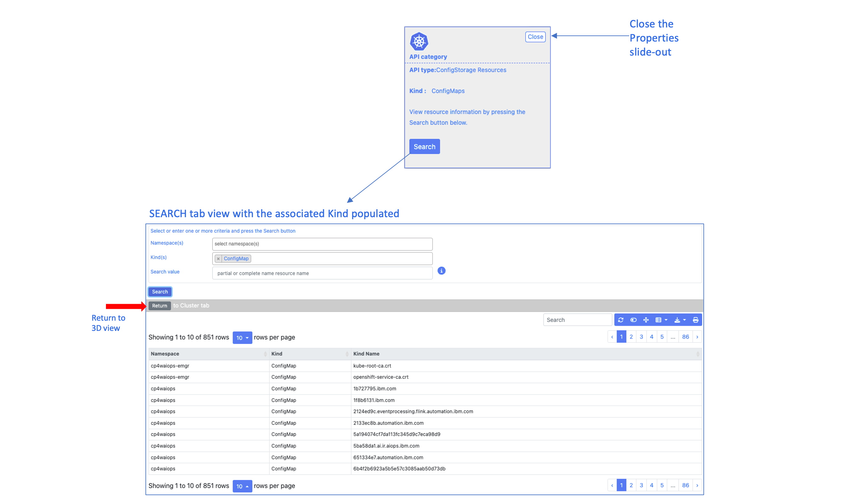Go to previous page using top left chevron
Image resolution: width=868 pixels, height=504 pixels.
click(x=612, y=337)
